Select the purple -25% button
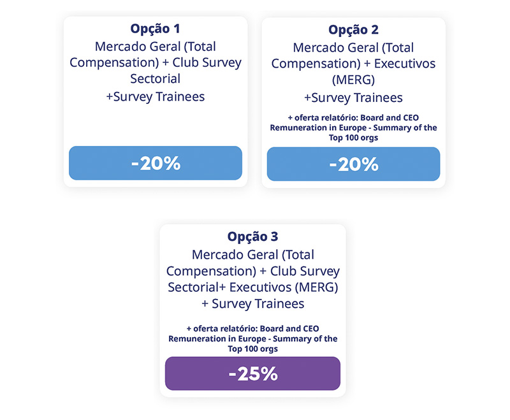 [x=252, y=373]
